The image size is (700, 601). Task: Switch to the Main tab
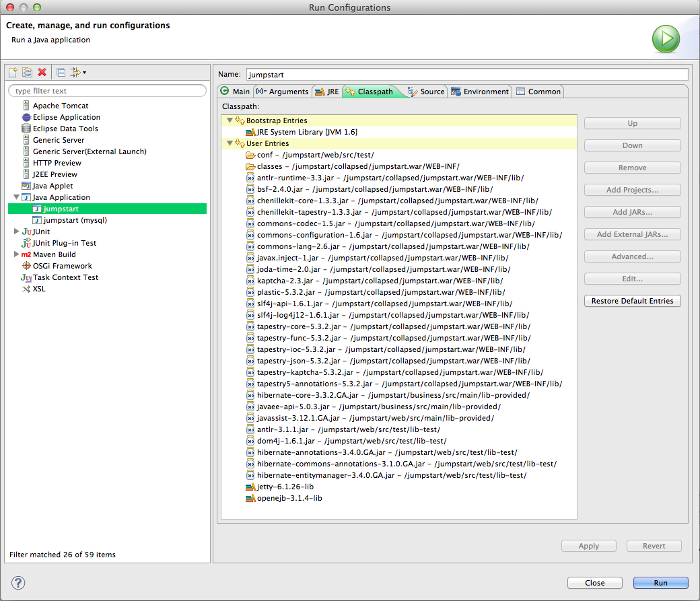(236, 92)
